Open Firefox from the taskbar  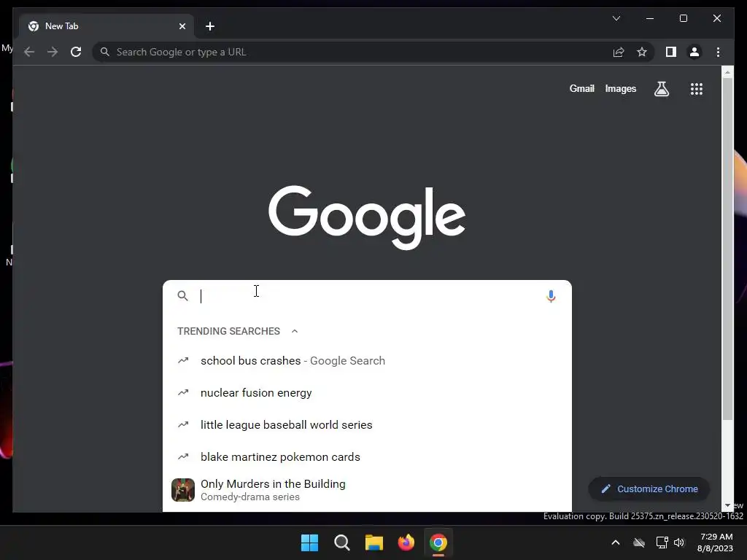click(406, 542)
